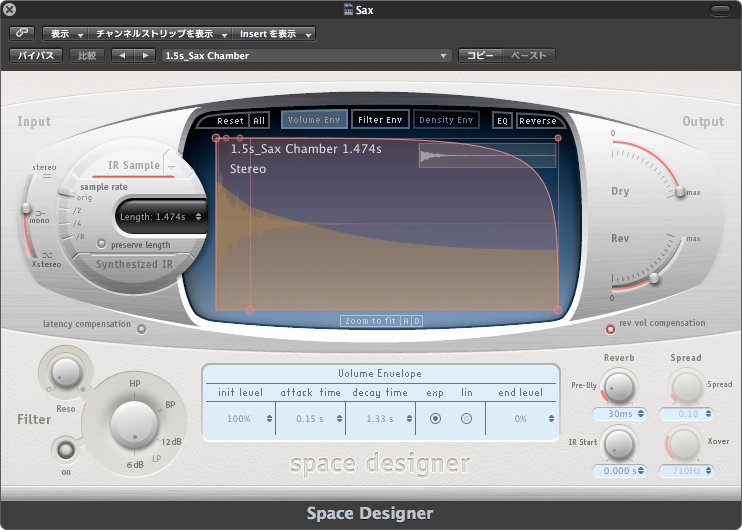Screen dimensions: 742x530
Task: Open the 1.5s_Sax Chamber preset dropdown
Action: pyautogui.click(x=305, y=56)
